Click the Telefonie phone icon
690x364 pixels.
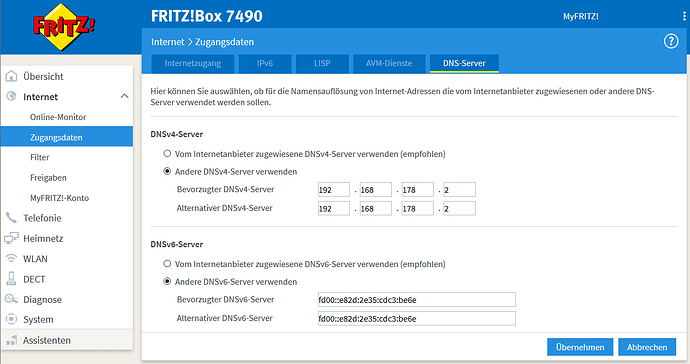[11, 218]
